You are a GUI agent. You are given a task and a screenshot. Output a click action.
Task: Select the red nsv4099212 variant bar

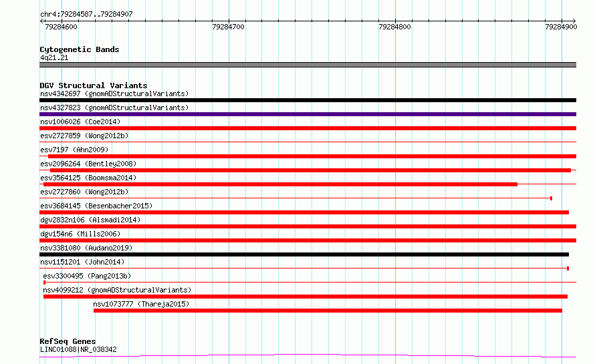coord(306,297)
